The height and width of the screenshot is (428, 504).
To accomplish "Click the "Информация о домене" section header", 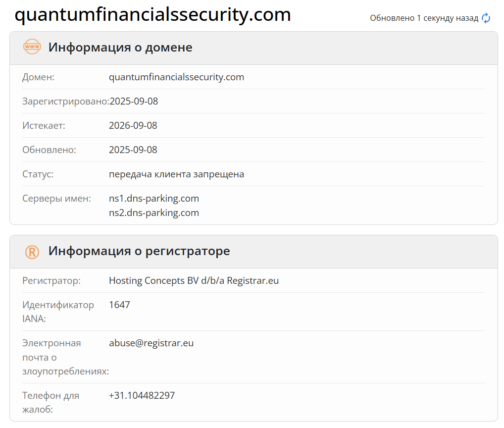I will pos(120,48).
